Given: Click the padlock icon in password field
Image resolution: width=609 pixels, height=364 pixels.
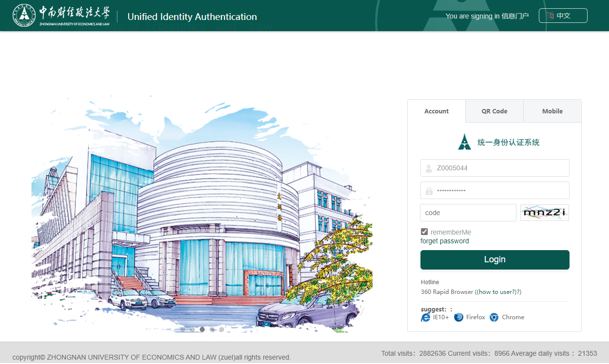Looking at the screenshot, I should (429, 191).
